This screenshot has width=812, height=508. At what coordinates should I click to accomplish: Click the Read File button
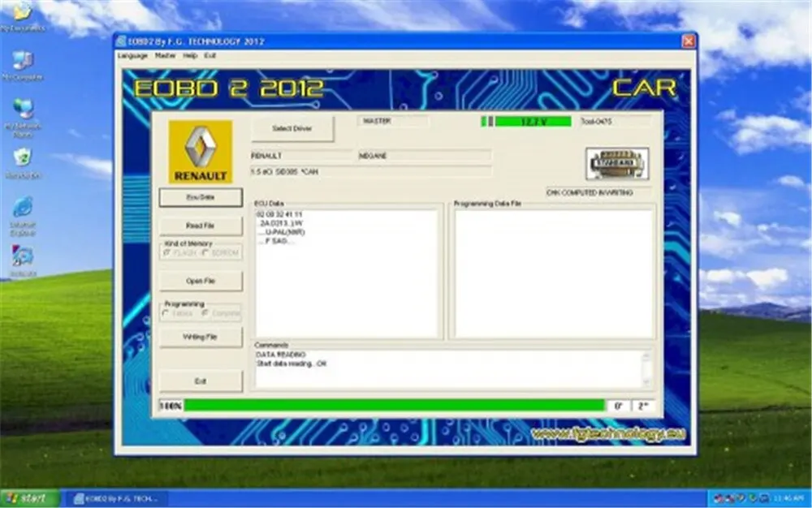(x=201, y=226)
